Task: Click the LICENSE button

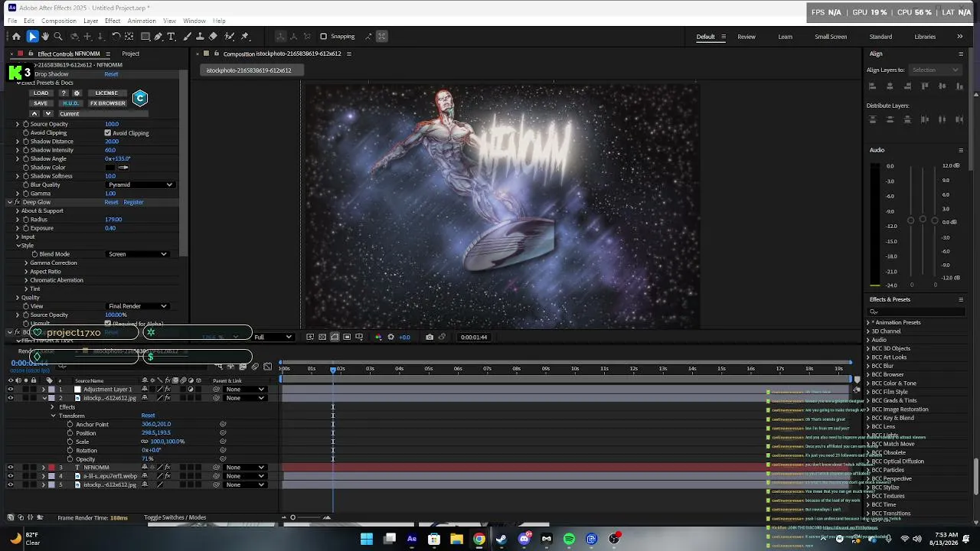Action: pyautogui.click(x=106, y=93)
